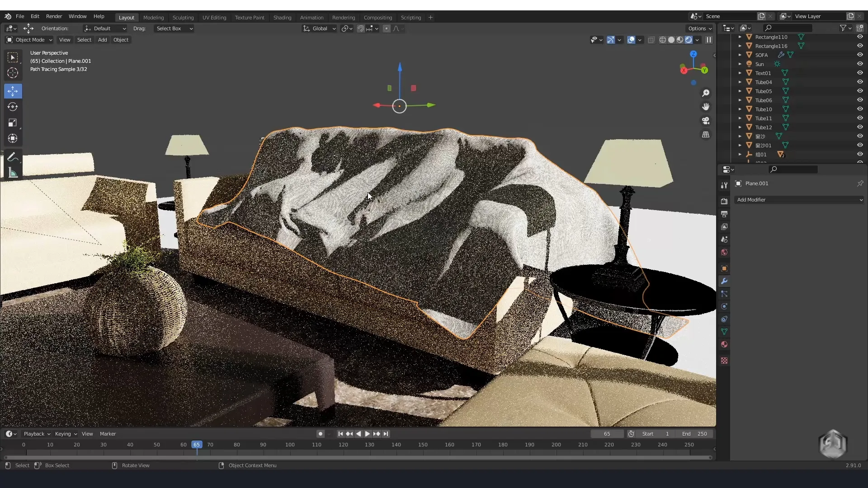
Task: Open the Render menu
Action: point(54,16)
